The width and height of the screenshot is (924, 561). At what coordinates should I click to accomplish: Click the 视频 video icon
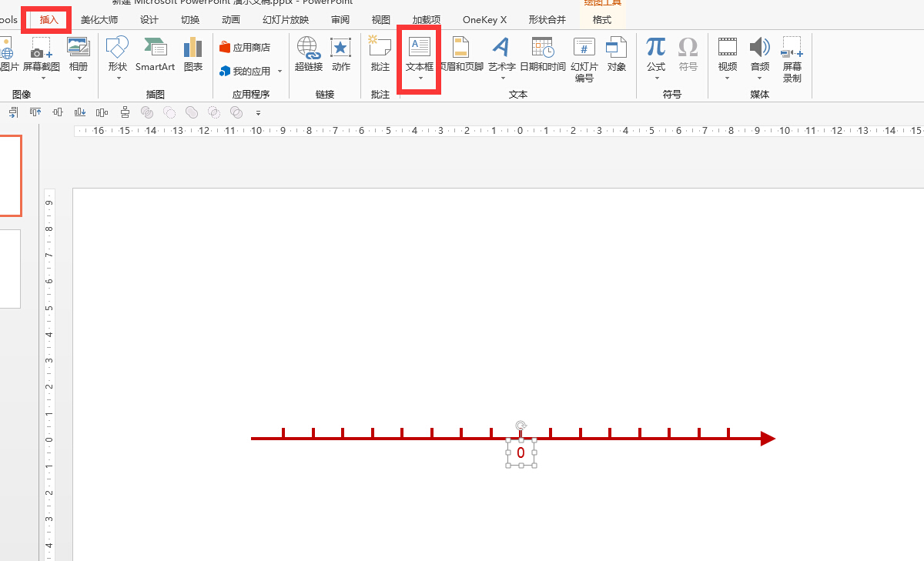(728, 48)
